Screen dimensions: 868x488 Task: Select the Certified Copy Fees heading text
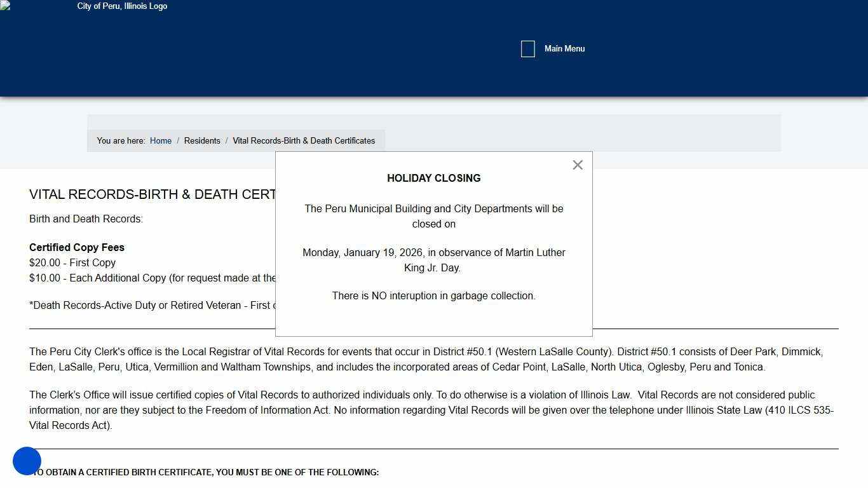click(76, 247)
